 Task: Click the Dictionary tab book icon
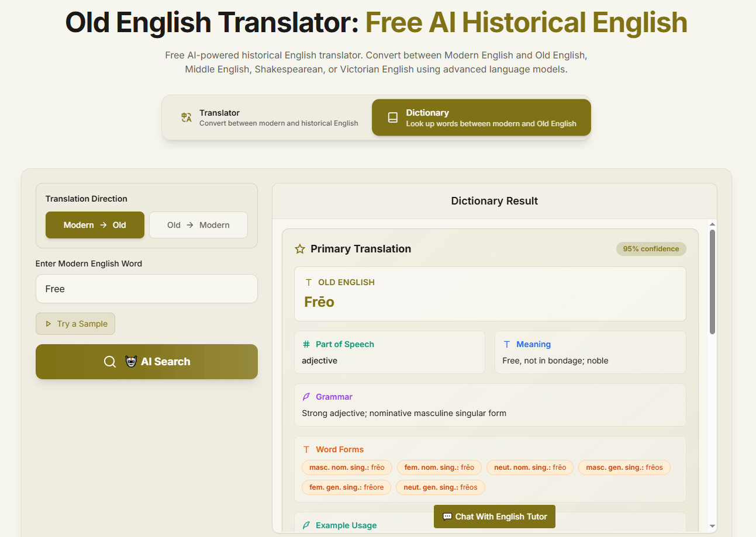(393, 117)
